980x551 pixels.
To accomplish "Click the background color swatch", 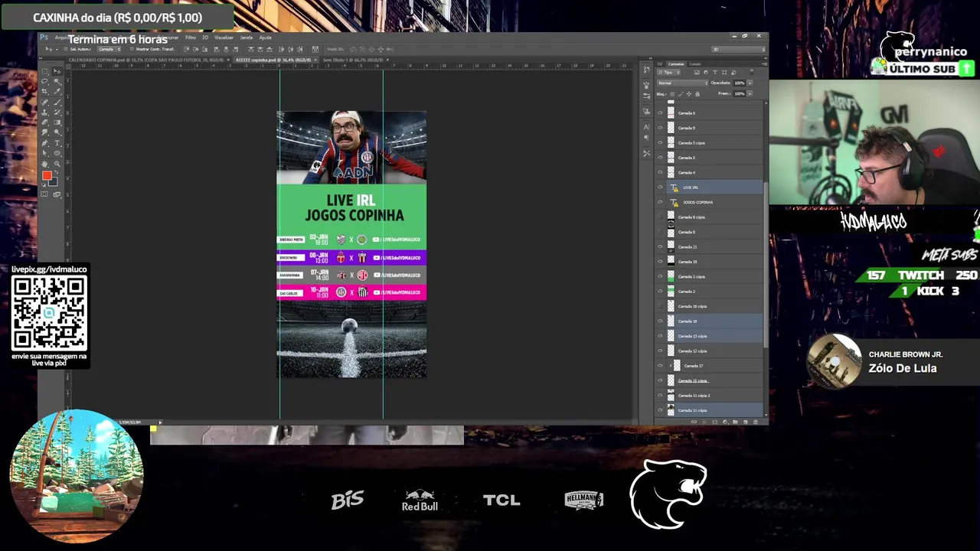I will 54,182.
